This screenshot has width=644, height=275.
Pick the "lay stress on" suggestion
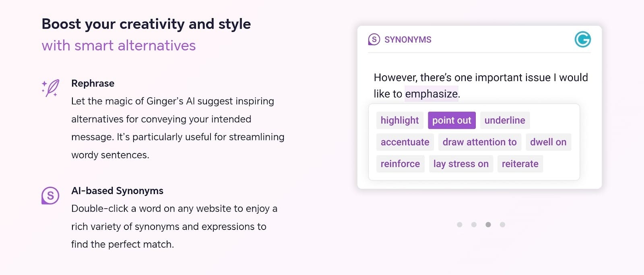[x=461, y=164]
